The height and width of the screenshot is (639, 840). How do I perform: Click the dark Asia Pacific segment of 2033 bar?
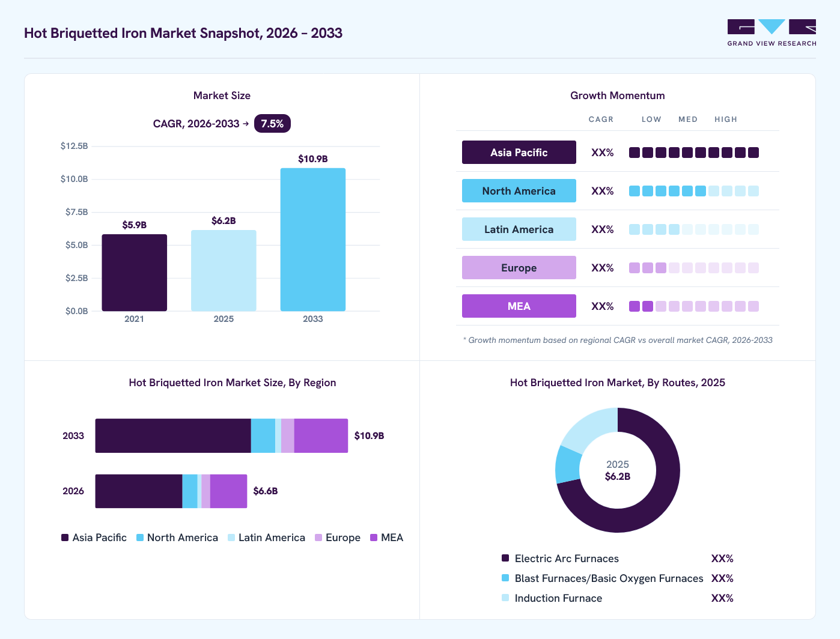(173, 436)
